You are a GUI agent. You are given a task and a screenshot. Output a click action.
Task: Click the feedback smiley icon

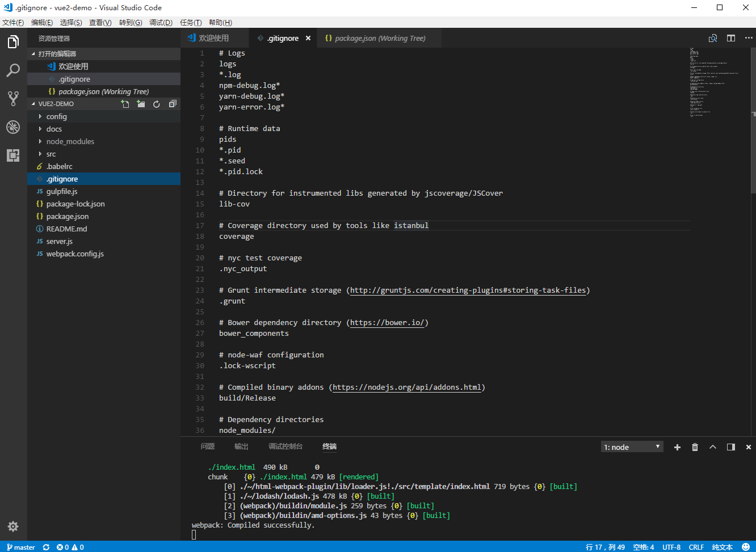click(x=746, y=547)
